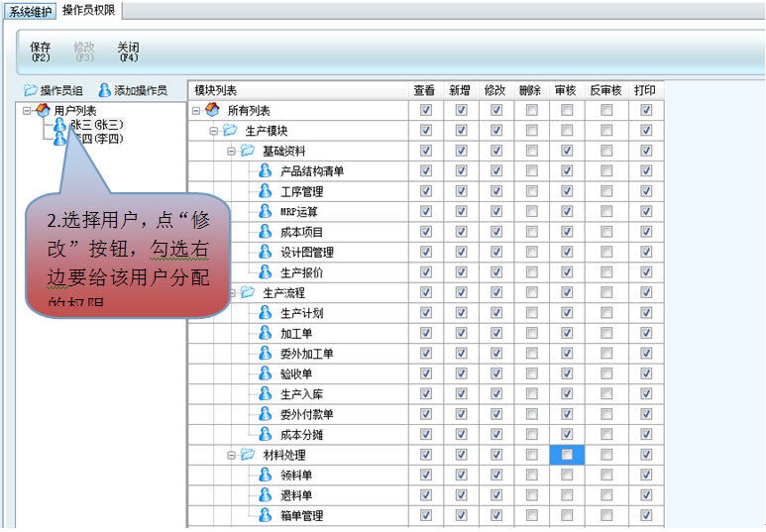Click the 操作员组 folder icon

click(31, 90)
